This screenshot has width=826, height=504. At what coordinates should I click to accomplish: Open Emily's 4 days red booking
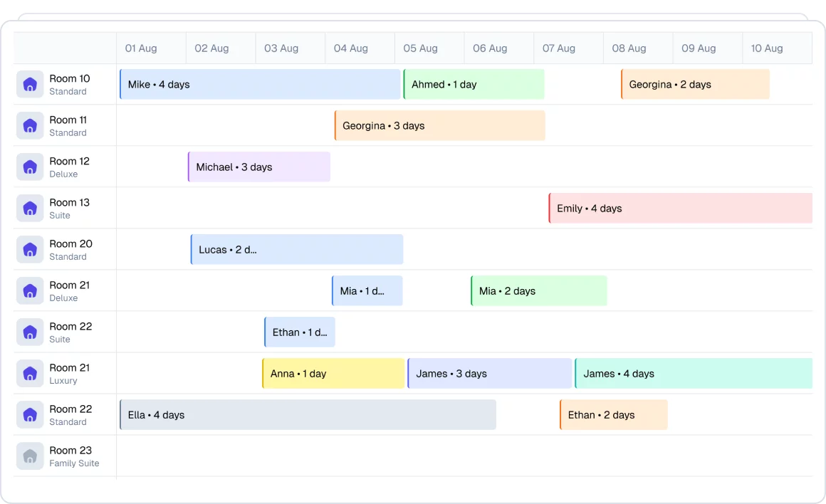tap(680, 209)
